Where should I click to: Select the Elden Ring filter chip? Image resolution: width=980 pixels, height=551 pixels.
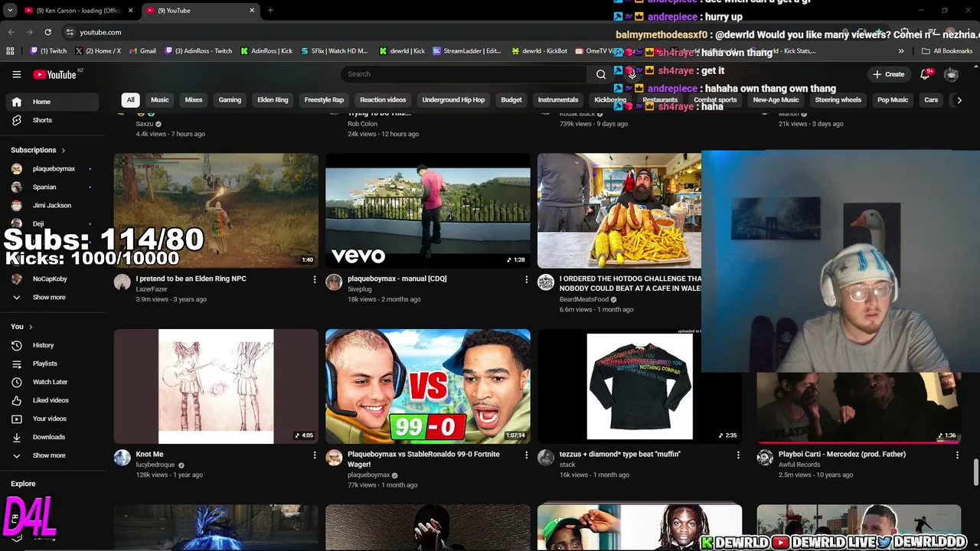pos(273,100)
